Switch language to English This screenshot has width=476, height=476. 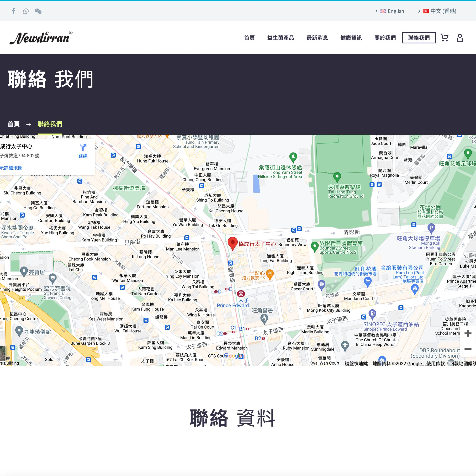coord(392,11)
